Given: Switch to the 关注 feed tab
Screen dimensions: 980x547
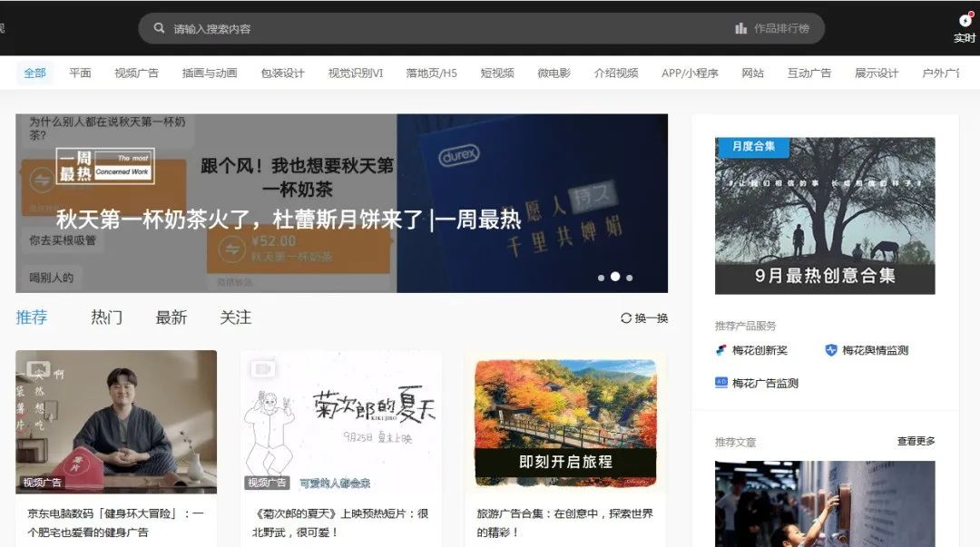Looking at the screenshot, I should tap(236, 317).
